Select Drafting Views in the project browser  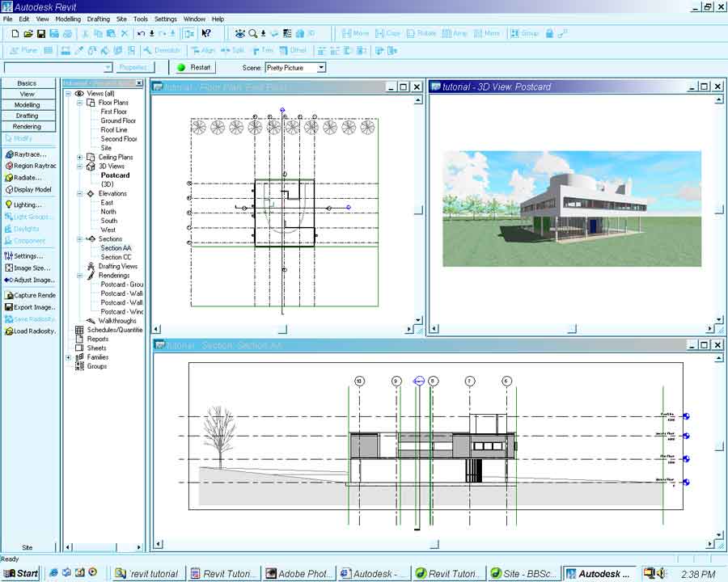click(x=118, y=266)
